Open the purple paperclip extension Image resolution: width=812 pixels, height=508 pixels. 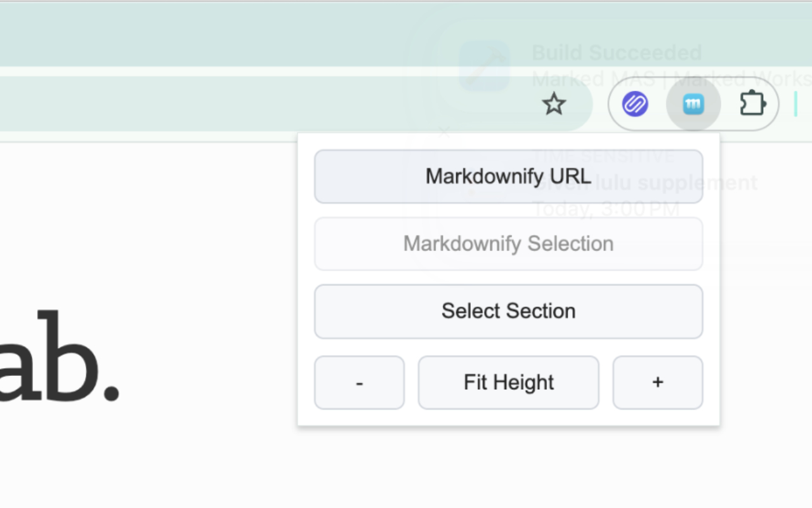(x=635, y=104)
